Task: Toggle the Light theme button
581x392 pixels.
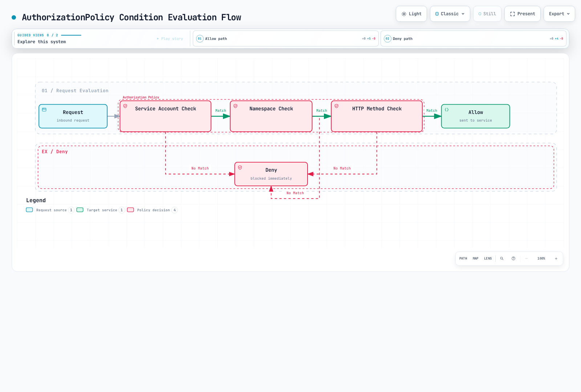Action: click(x=411, y=14)
